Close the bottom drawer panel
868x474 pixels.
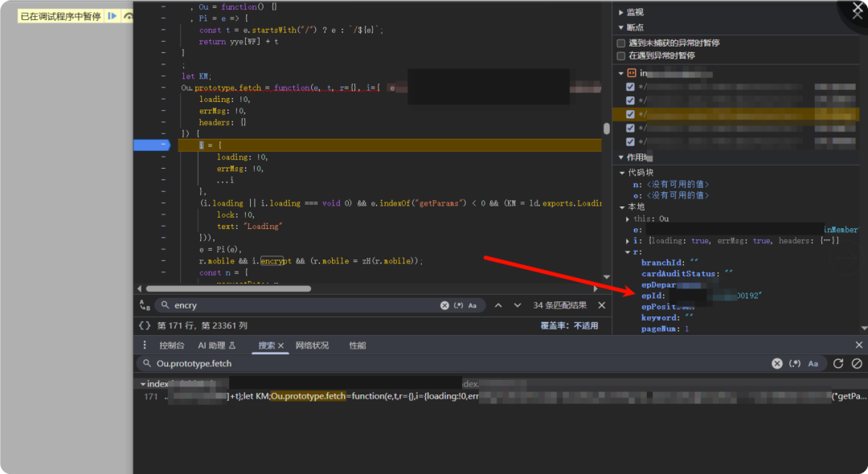coord(858,345)
